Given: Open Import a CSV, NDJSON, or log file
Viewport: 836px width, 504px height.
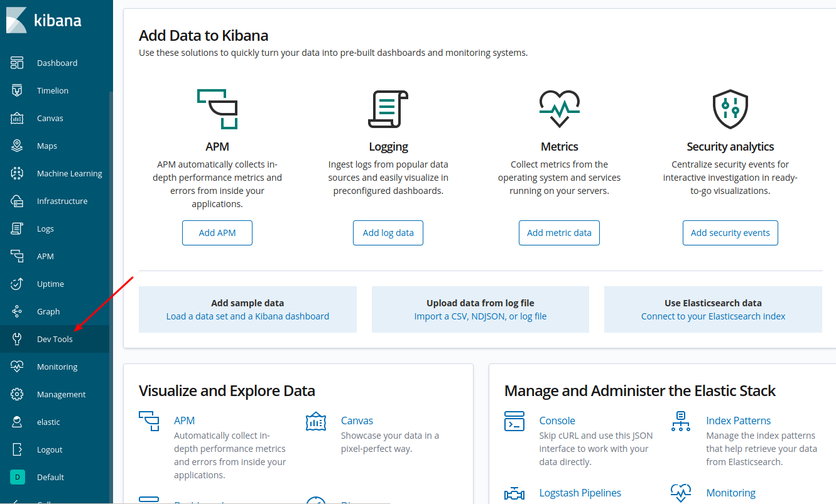Looking at the screenshot, I should pos(480,316).
